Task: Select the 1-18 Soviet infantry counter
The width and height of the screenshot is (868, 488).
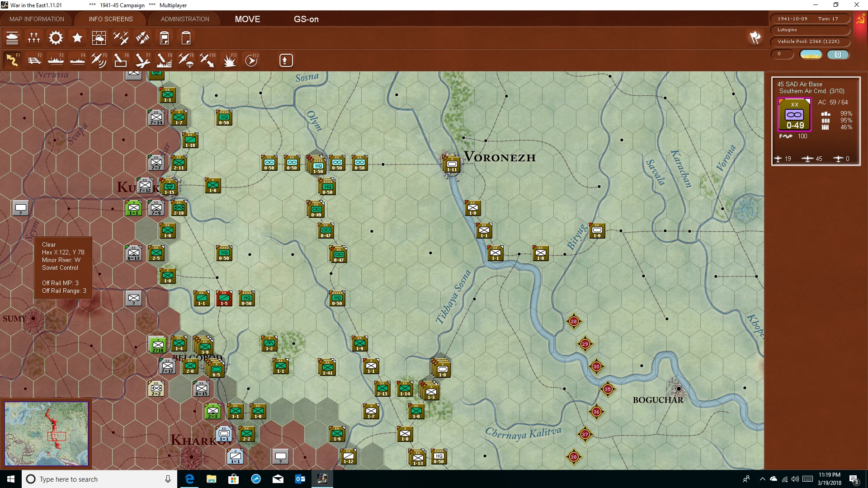Action: tap(190, 140)
